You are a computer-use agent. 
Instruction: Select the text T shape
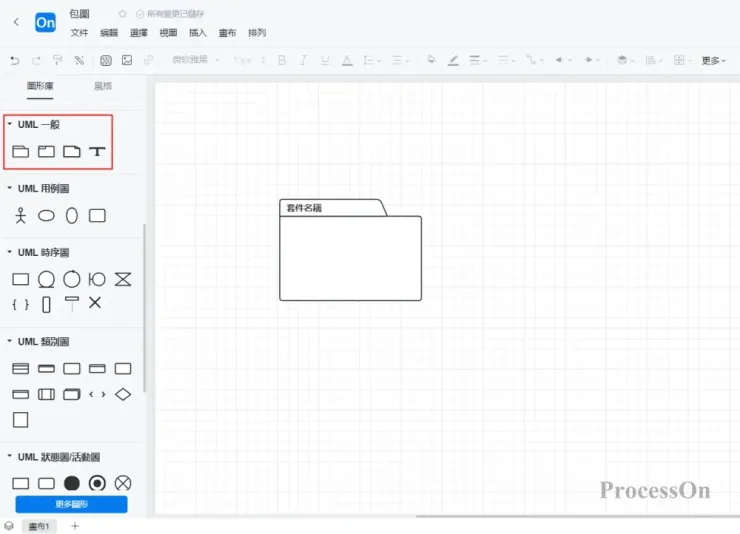[x=97, y=151]
